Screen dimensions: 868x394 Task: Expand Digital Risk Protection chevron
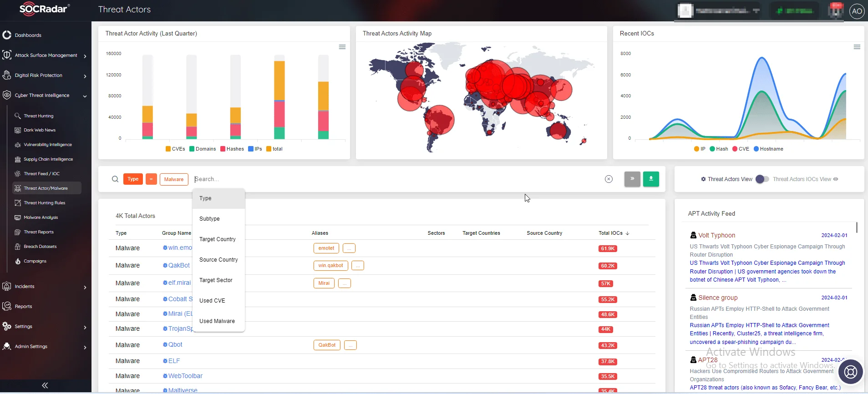85,76
